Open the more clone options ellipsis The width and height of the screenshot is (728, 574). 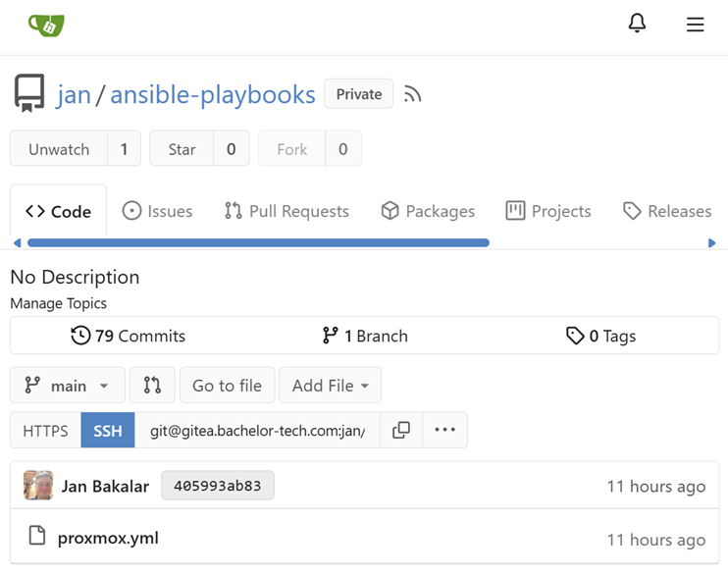click(x=444, y=430)
